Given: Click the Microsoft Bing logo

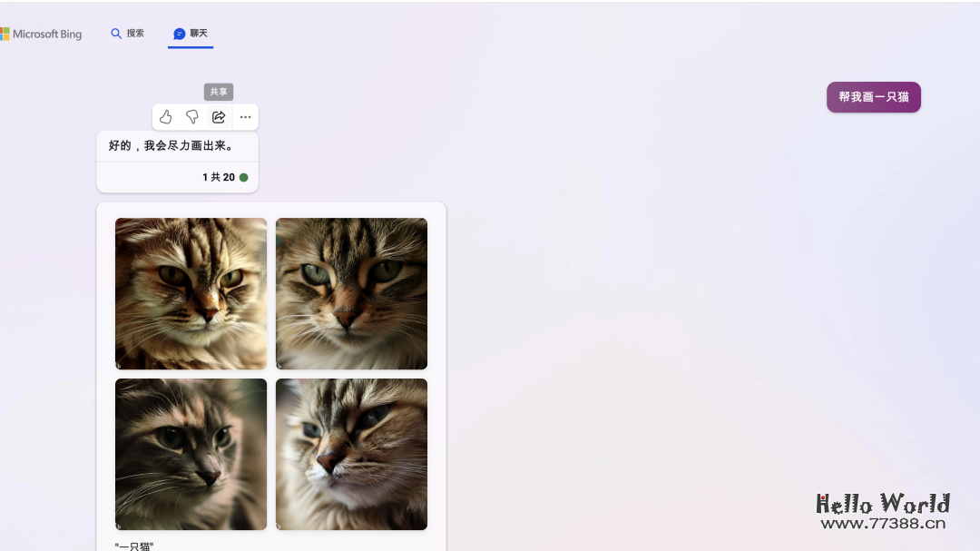Looking at the screenshot, I should pos(41,34).
